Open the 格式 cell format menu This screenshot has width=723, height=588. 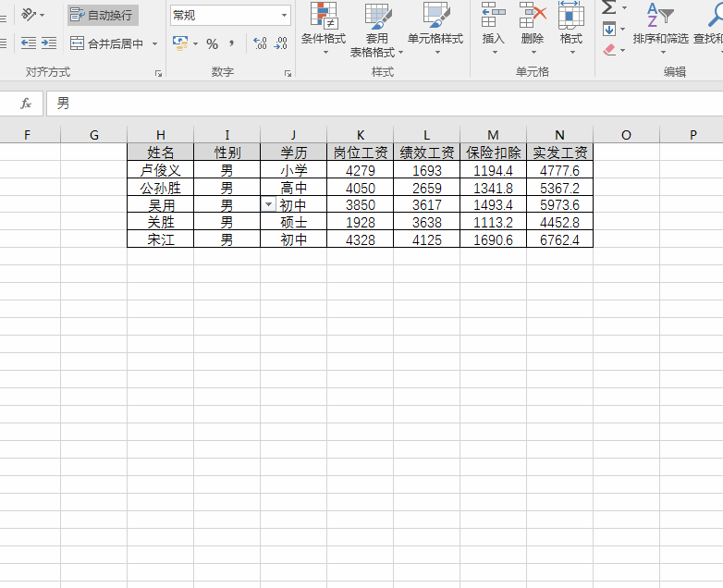coord(570,29)
